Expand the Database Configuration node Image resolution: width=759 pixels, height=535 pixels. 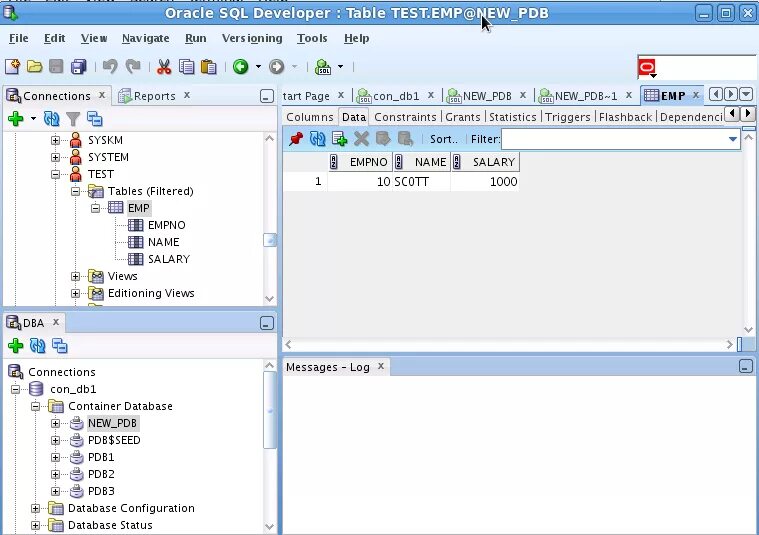tap(35, 508)
